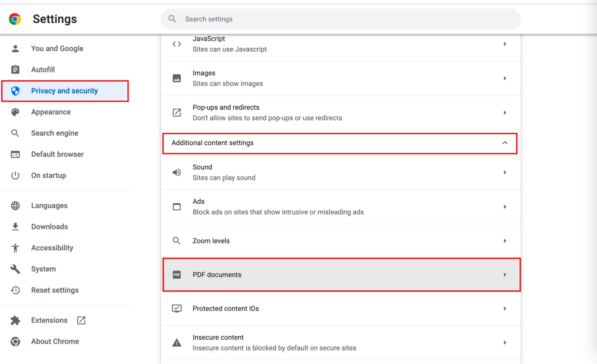Click the Extensions external link icon
Viewport: 597px width, 364px height.
(x=81, y=320)
